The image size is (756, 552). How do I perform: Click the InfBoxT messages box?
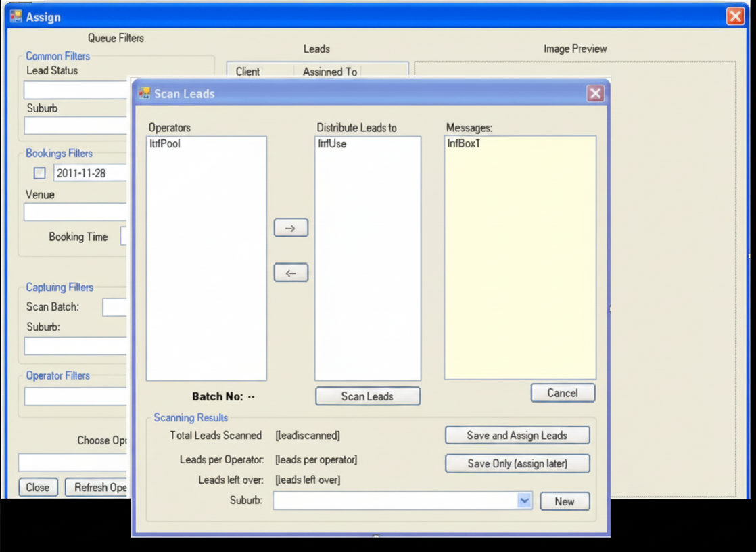520,258
